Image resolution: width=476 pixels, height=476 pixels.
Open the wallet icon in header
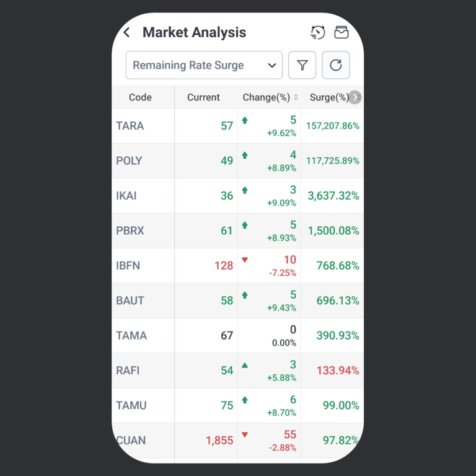pyautogui.click(x=342, y=32)
